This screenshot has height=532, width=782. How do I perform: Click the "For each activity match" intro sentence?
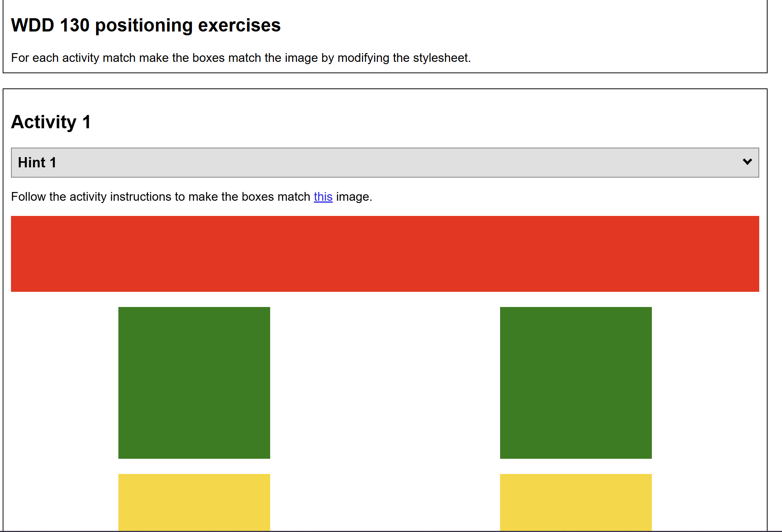(x=241, y=58)
